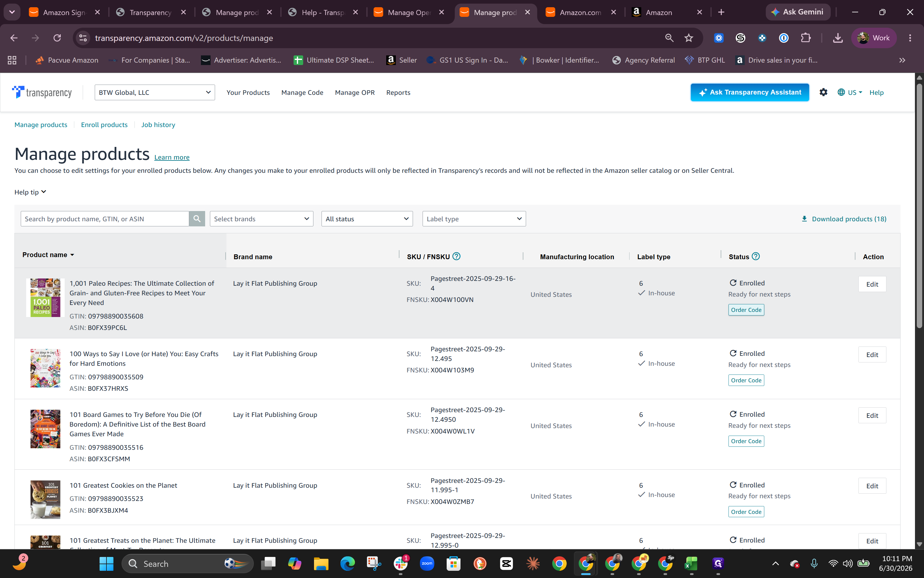Open Excel from taskbar
The image size is (924, 578).
[691, 564]
